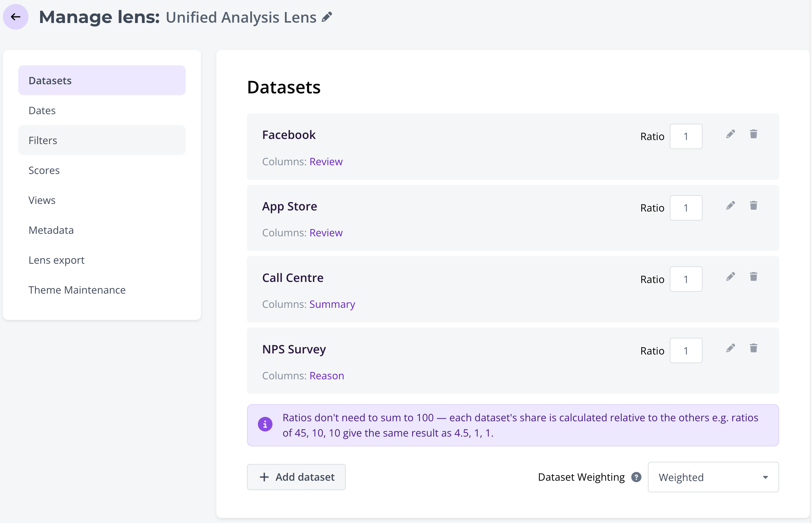
Task: Delete the Call Centre dataset
Action: pyautogui.click(x=754, y=276)
